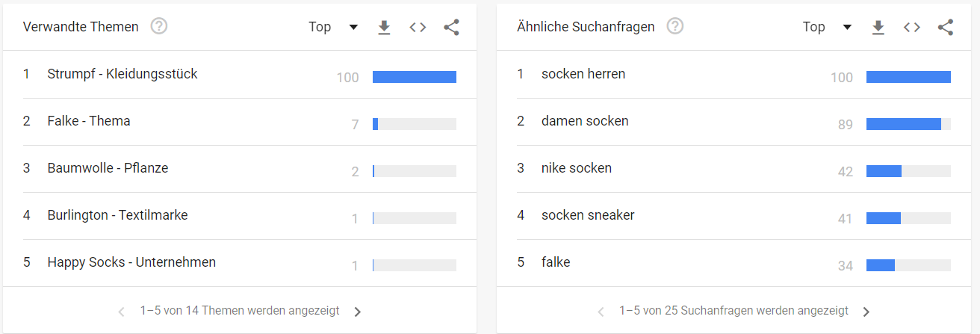Select the Burlington - Textilmarke row

pos(240,215)
